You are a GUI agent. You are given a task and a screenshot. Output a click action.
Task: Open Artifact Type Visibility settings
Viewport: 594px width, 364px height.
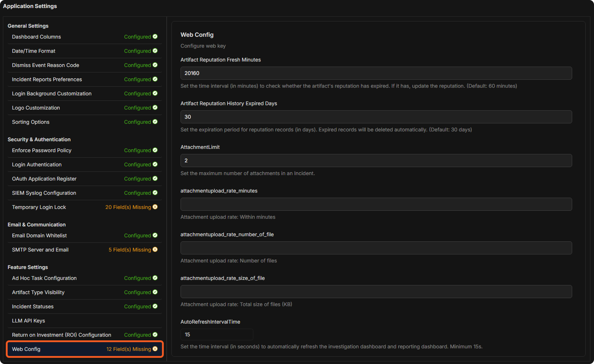pyautogui.click(x=84, y=292)
